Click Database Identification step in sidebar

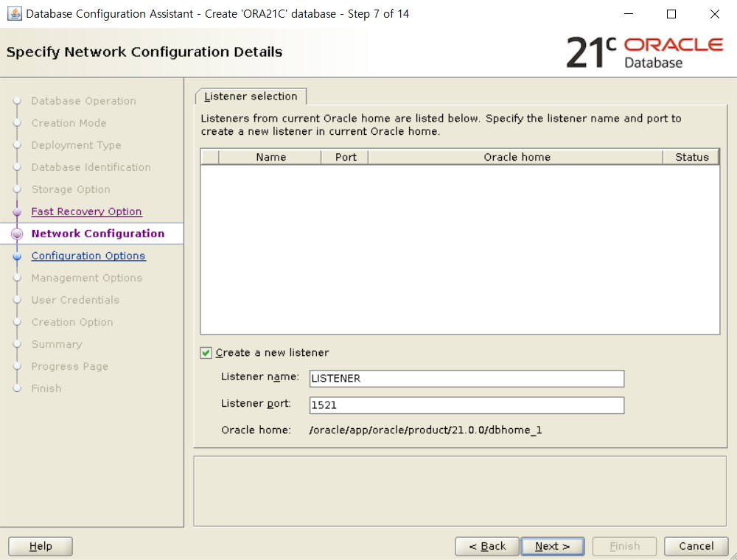pos(91,167)
